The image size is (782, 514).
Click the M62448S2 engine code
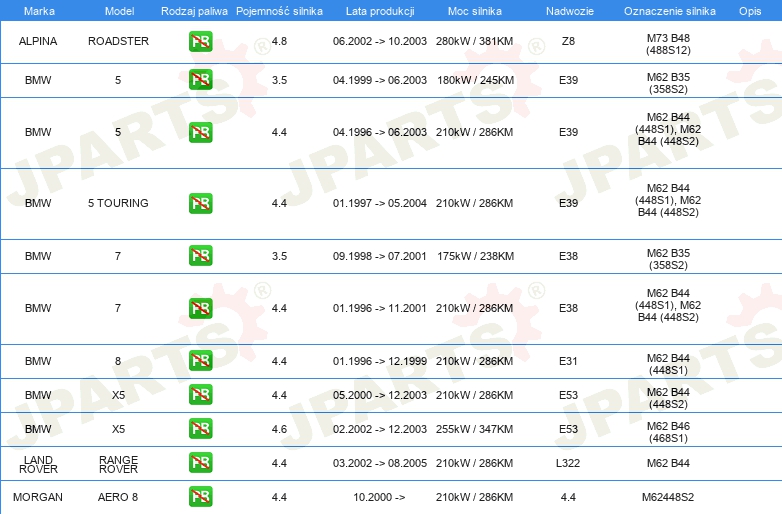point(668,497)
